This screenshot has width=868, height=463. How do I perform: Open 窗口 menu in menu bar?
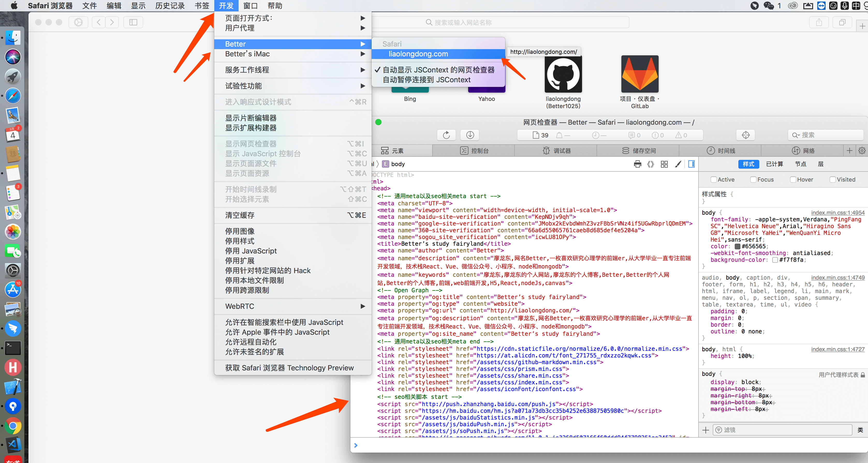pos(250,6)
